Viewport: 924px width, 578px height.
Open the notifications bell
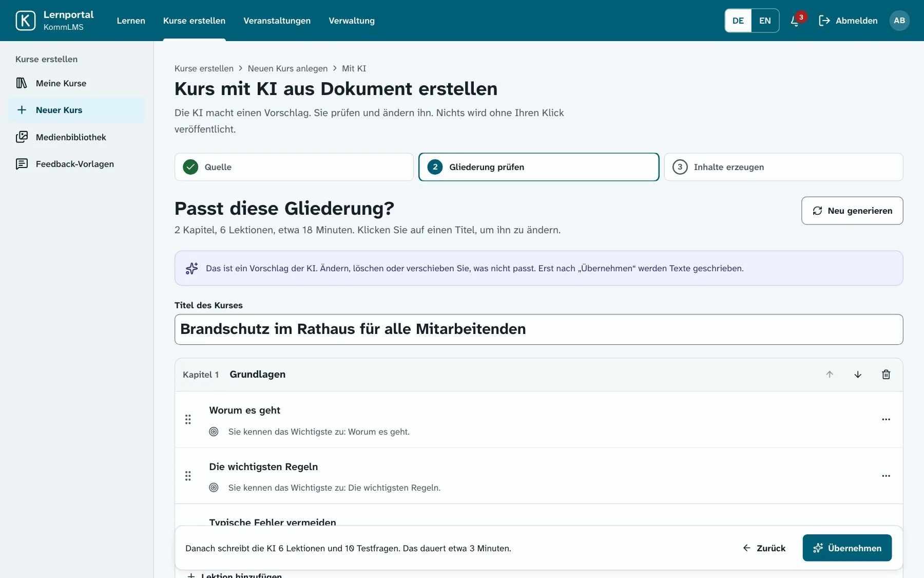(795, 21)
